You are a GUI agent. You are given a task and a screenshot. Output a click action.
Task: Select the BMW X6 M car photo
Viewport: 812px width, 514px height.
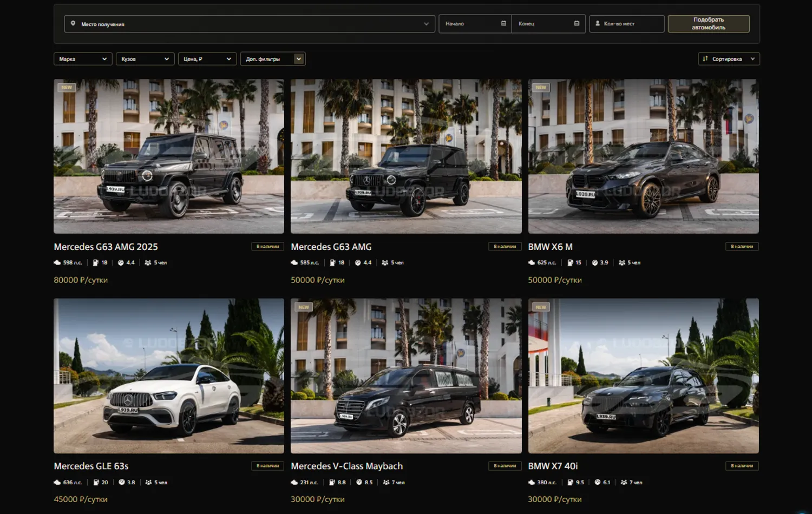click(x=644, y=156)
